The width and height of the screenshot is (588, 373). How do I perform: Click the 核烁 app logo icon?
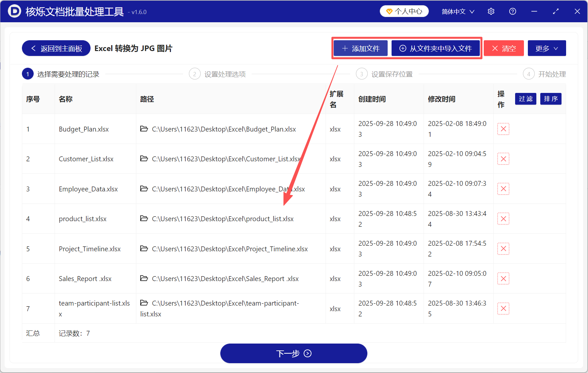coord(14,11)
